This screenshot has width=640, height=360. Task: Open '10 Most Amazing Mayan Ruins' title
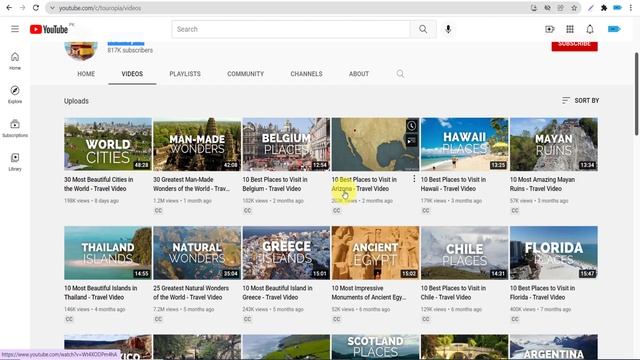[542, 184]
